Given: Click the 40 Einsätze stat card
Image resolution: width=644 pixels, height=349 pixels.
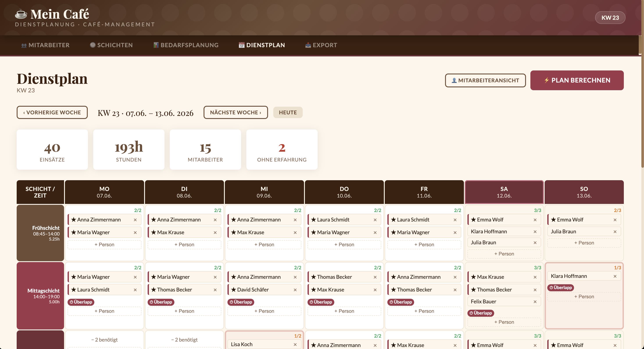Looking at the screenshot, I should point(52,150).
